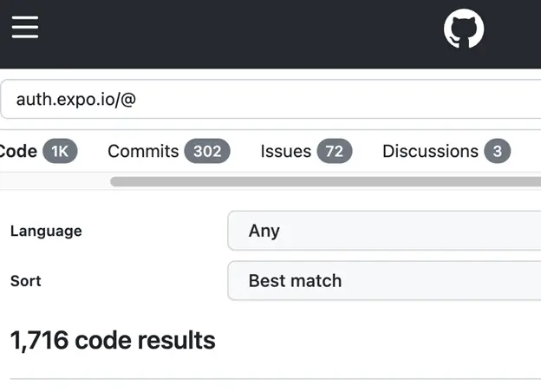The width and height of the screenshot is (541, 392).
Task: Open the hamburger navigation menu
Action: pos(25,28)
